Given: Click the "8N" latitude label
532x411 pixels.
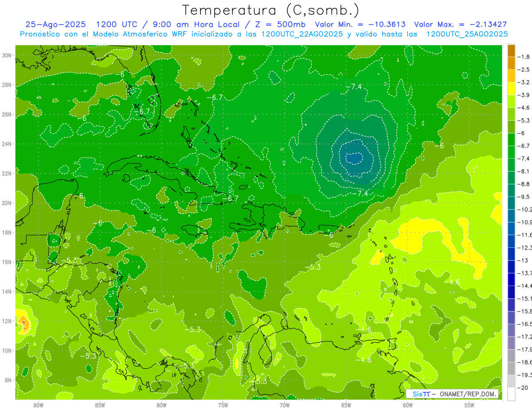Looking at the screenshot, I should (x=9, y=380).
